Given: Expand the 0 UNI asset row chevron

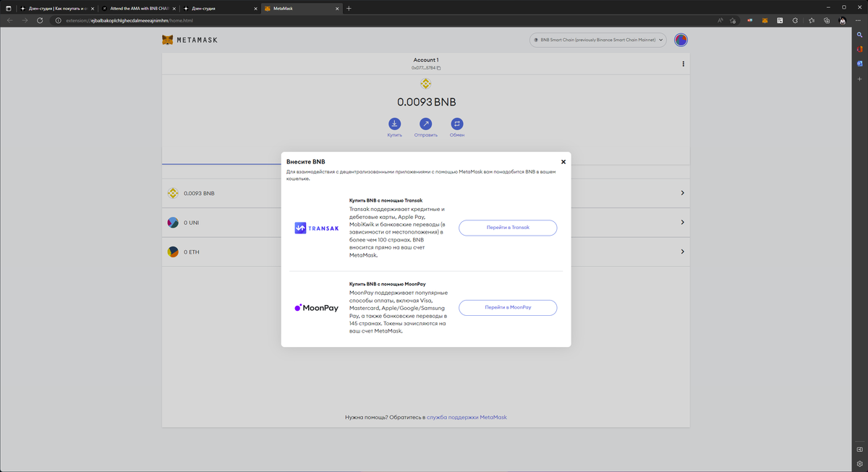Looking at the screenshot, I should pyautogui.click(x=682, y=223).
